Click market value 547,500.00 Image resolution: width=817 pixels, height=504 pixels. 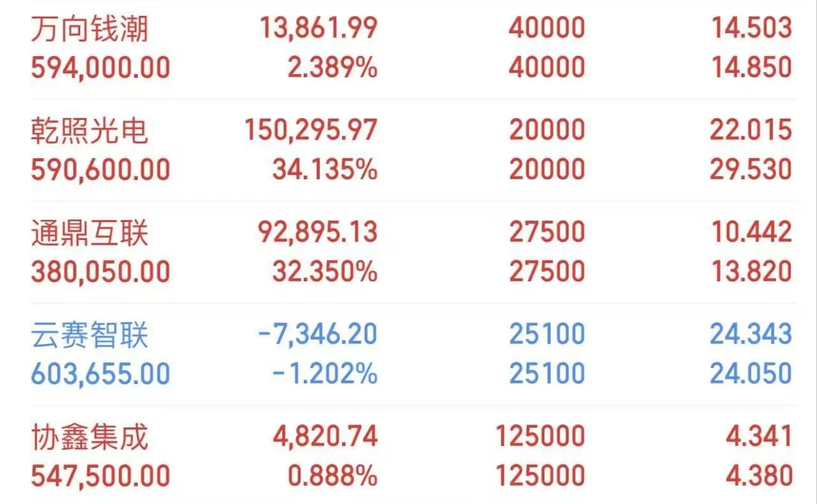pyautogui.click(x=101, y=476)
